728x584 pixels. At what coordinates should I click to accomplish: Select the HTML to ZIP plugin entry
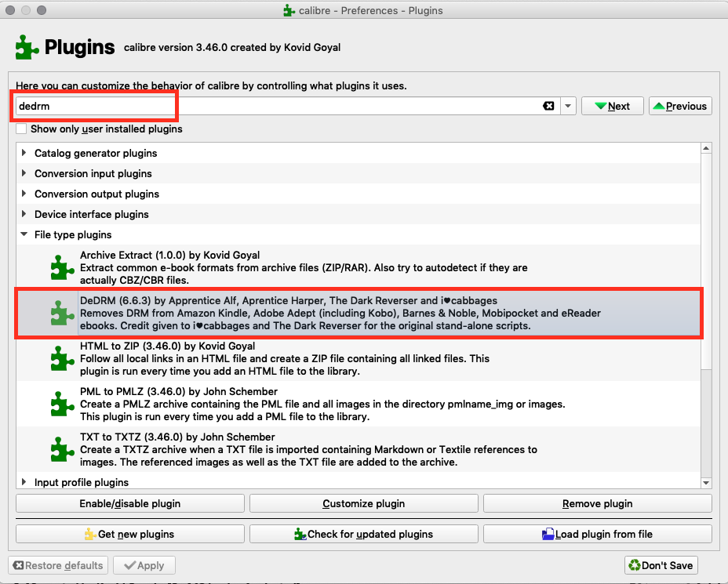click(314, 358)
